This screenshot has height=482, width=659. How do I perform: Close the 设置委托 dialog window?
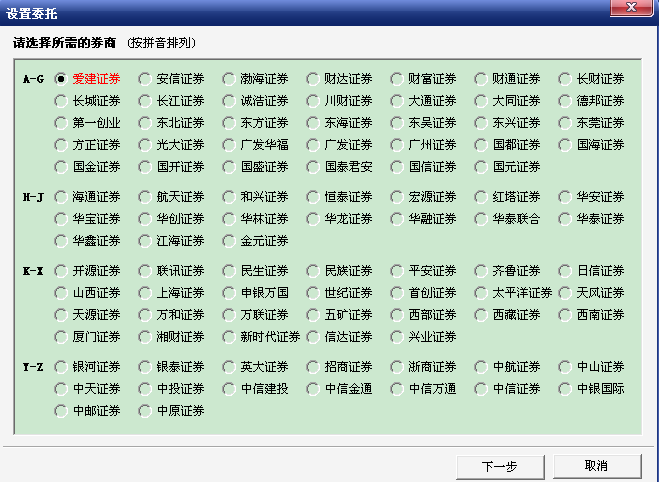tap(631, 8)
